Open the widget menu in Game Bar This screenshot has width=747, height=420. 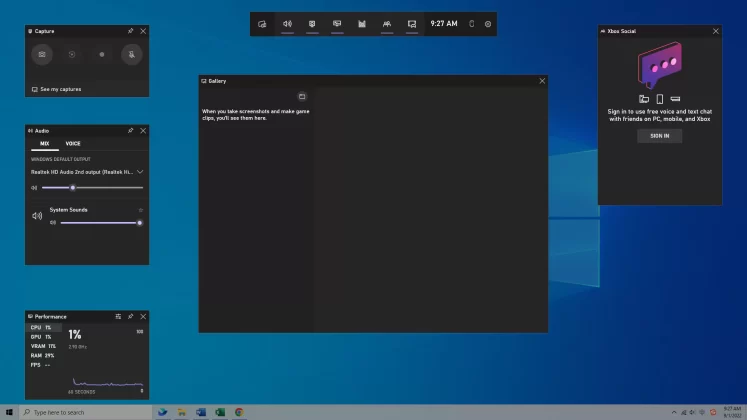pyautogui.click(x=262, y=24)
